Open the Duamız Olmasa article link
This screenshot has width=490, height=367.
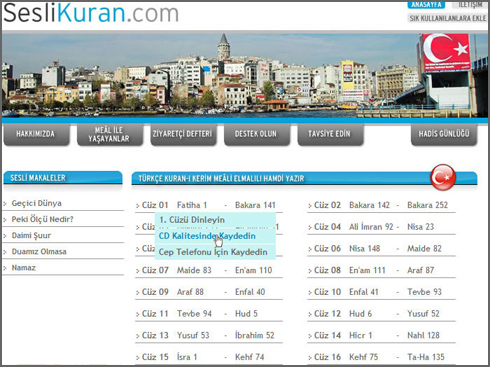click(x=39, y=251)
